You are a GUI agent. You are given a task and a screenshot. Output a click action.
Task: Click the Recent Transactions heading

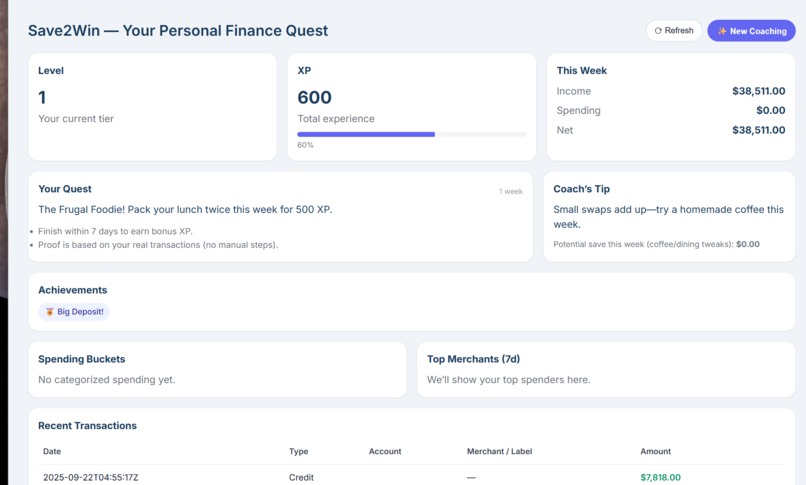(x=87, y=425)
